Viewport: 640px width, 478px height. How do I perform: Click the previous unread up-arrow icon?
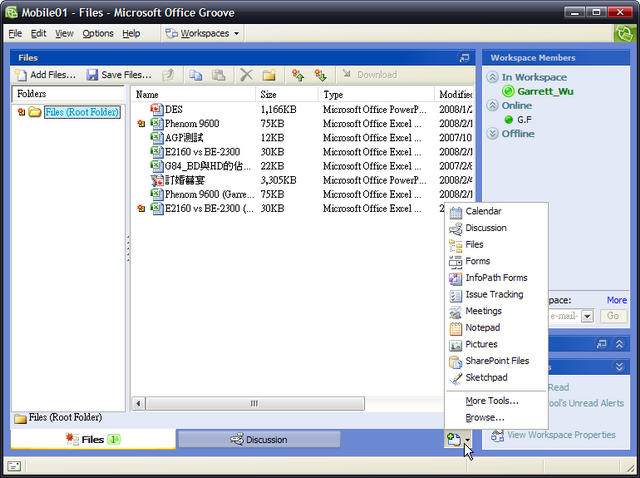(x=298, y=75)
